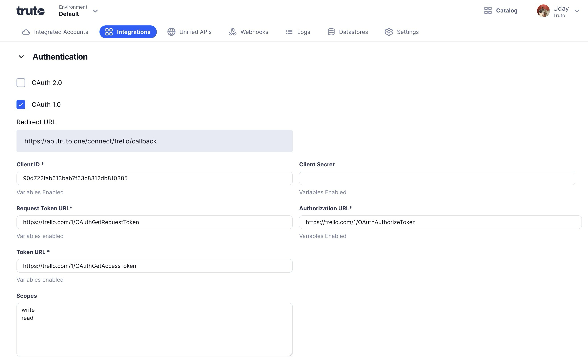Screen dimensions: 588x364
Task: Switch to the Unified APIs tab
Action: [x=190, y=32]
